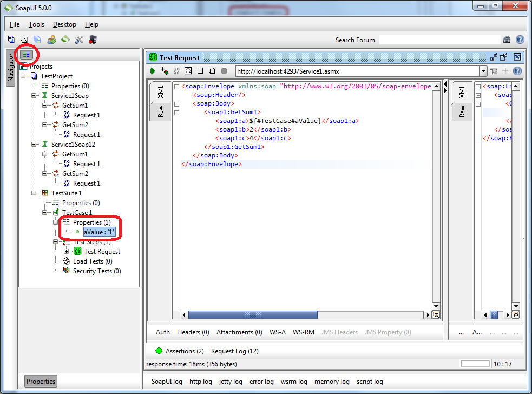The height and width of the screenshot is (394, 532).
Task: Click the gray SOAP icon in request toolbar
Action: coord(176,71)
